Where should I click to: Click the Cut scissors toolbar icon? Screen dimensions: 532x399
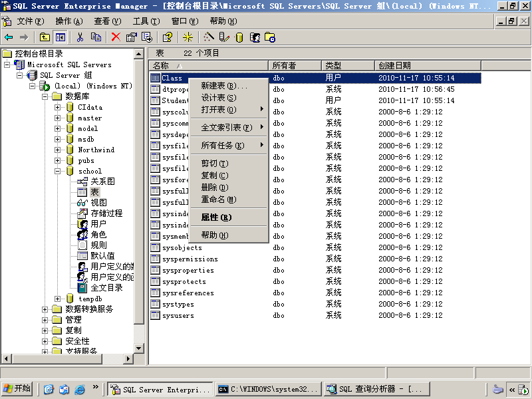(80, 37)
